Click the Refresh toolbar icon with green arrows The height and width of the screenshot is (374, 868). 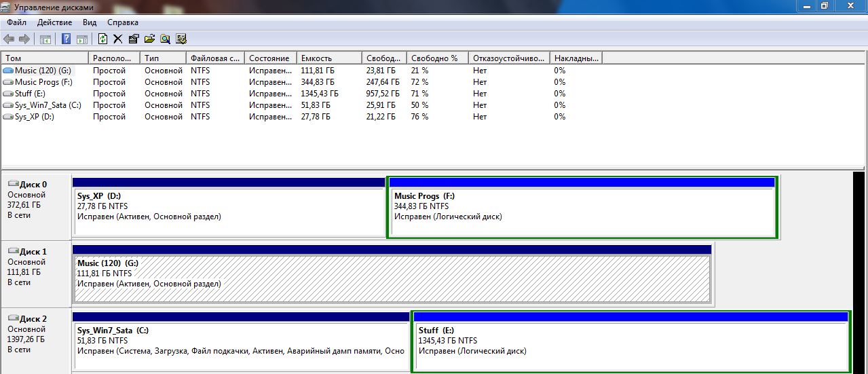[x=102, y=39]
